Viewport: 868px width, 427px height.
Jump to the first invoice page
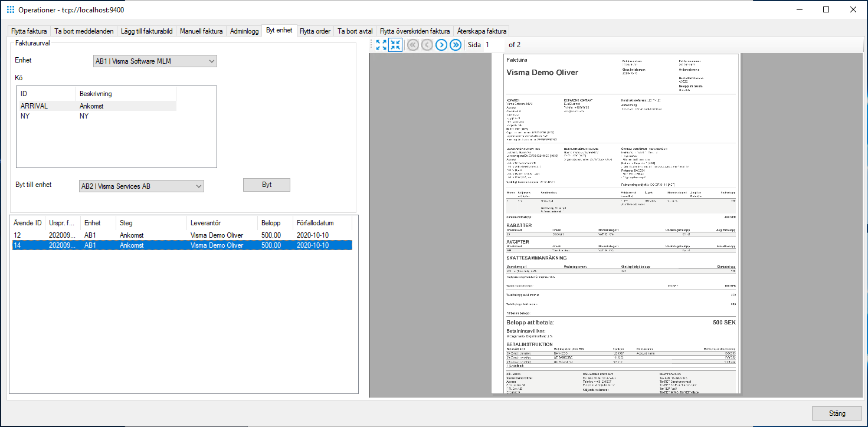click(412, 44)
